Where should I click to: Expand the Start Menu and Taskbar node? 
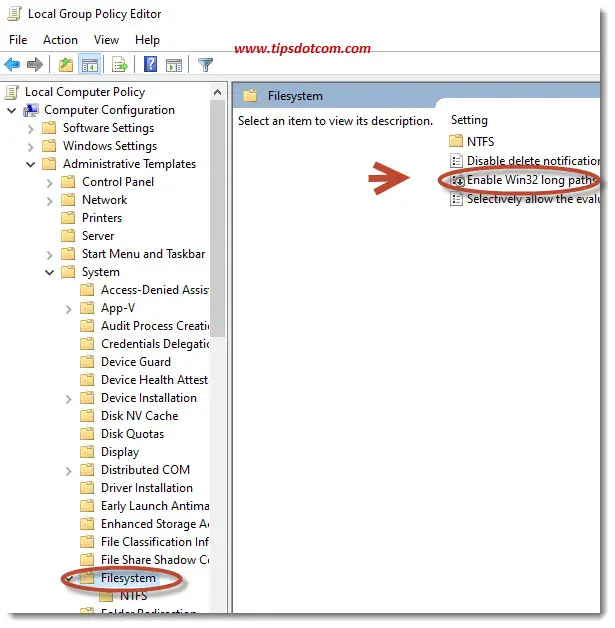point(50,255)
